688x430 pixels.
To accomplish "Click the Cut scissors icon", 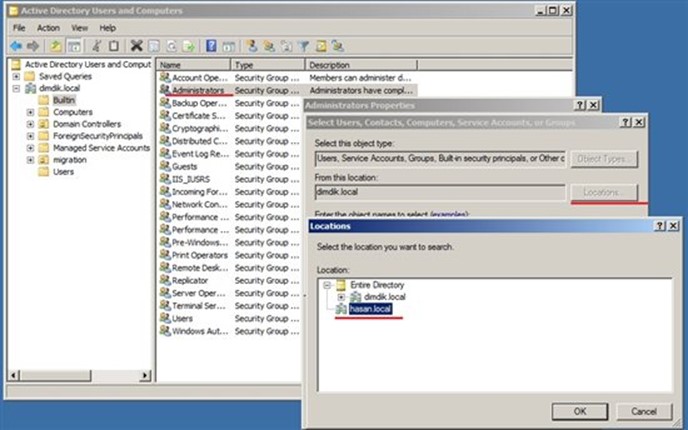I will [97, 46].
